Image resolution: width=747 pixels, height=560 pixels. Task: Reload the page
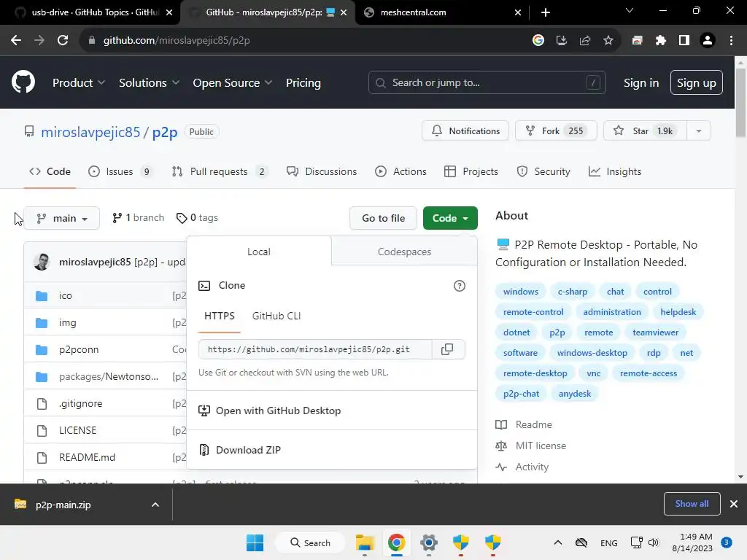[x=63, y=41]
